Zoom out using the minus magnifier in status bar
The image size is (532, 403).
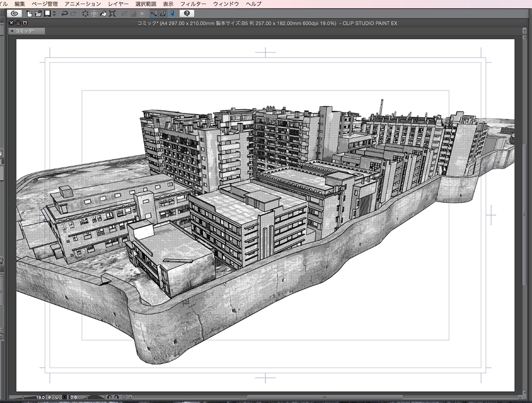pos(49,398)
